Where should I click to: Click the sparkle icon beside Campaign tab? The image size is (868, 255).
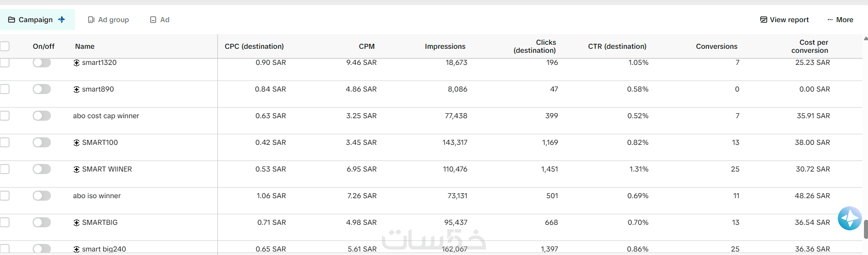click(x=61, y=20)
